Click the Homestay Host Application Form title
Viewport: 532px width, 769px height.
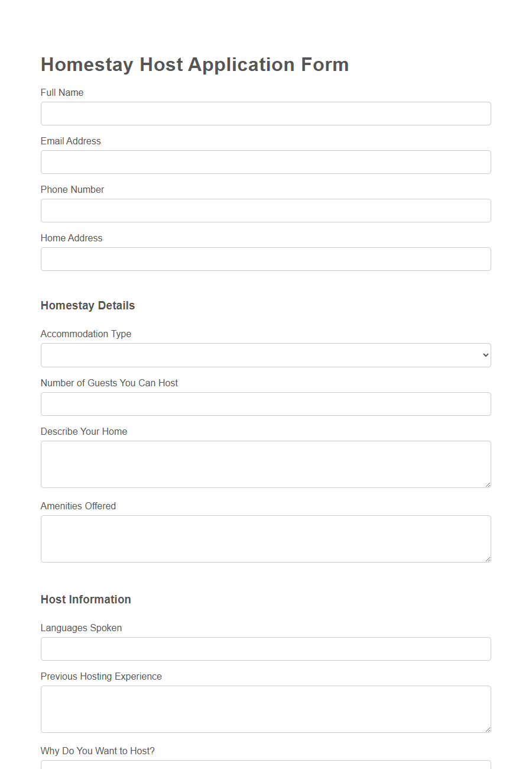(x=194, y=64)
